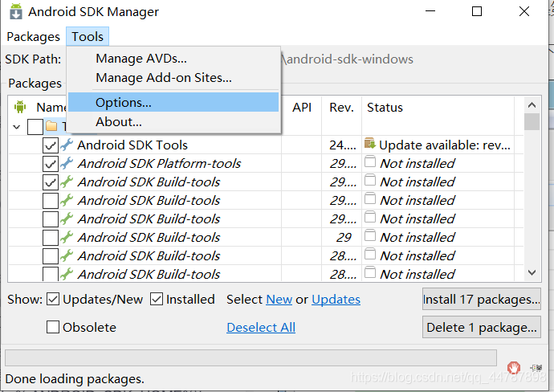Maximize the Android SDK Manager window

477,11
